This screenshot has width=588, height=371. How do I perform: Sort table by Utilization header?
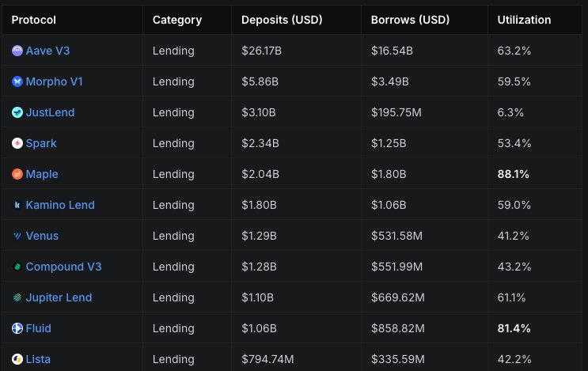point(524,20)
